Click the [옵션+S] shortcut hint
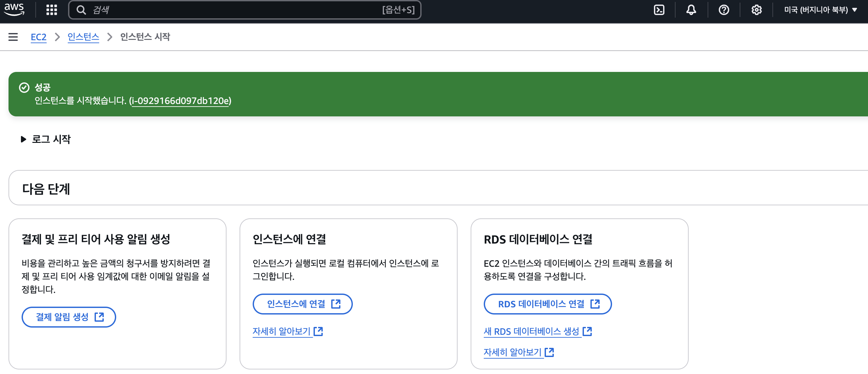 (398, 10)
